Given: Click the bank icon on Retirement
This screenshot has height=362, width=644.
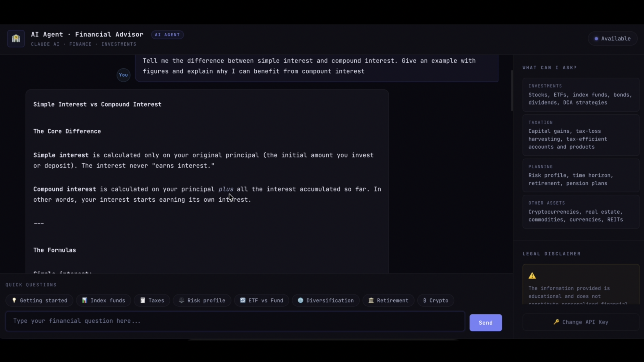Looking at the screenshot, I should [371, 300].
